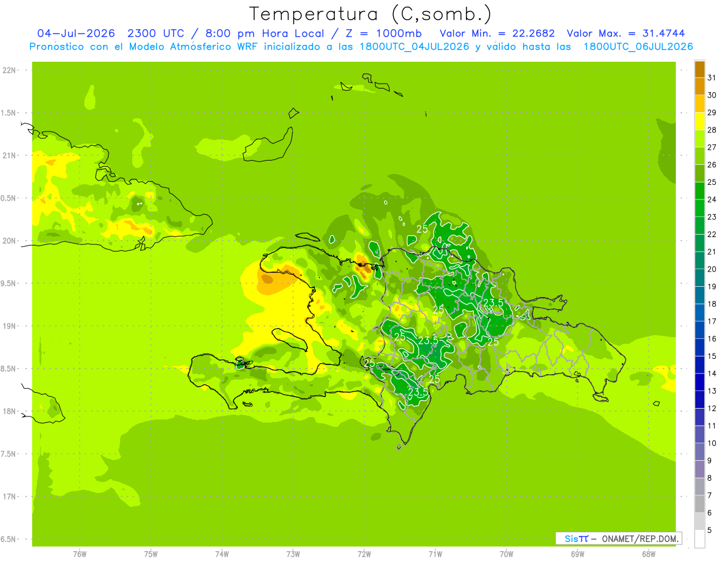This screenshot has width=728, height=562.
Task: Select the yellow 28 degree legend color
Action: click(x=699, y=121)
